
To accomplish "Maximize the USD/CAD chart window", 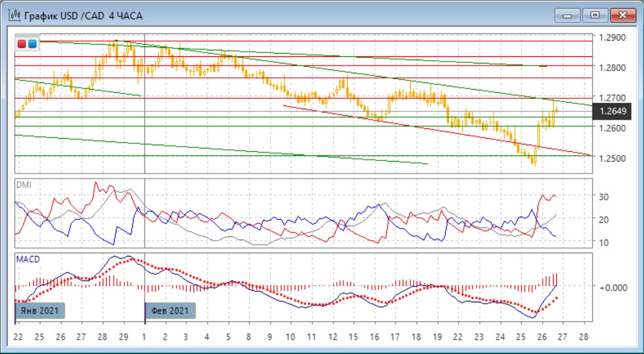I will click(594, 14).
